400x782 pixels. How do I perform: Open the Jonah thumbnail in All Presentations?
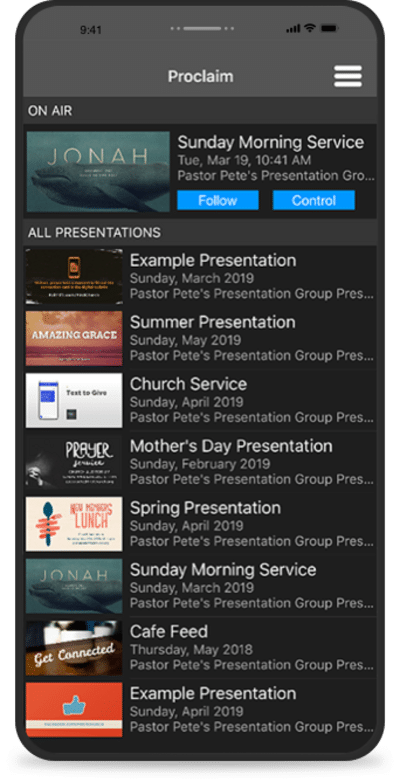coord(74,586)
